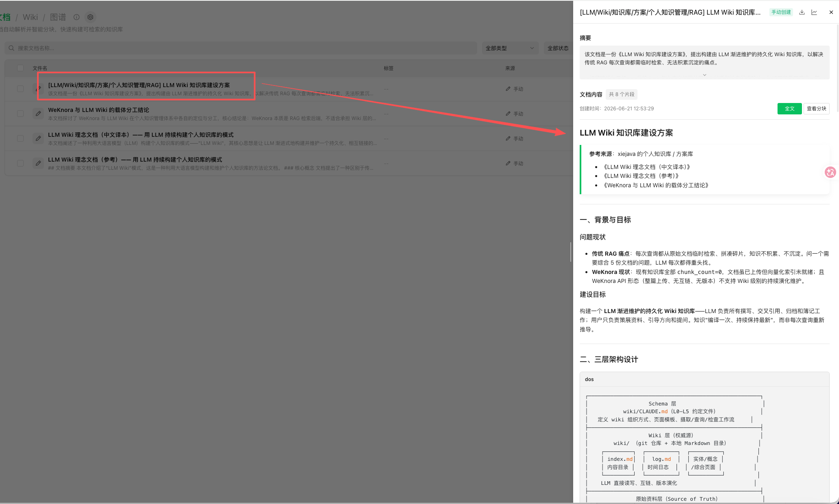839x504 pixels.
Task: Click the pink floating translate icon
Action: (x=830, y=172)
